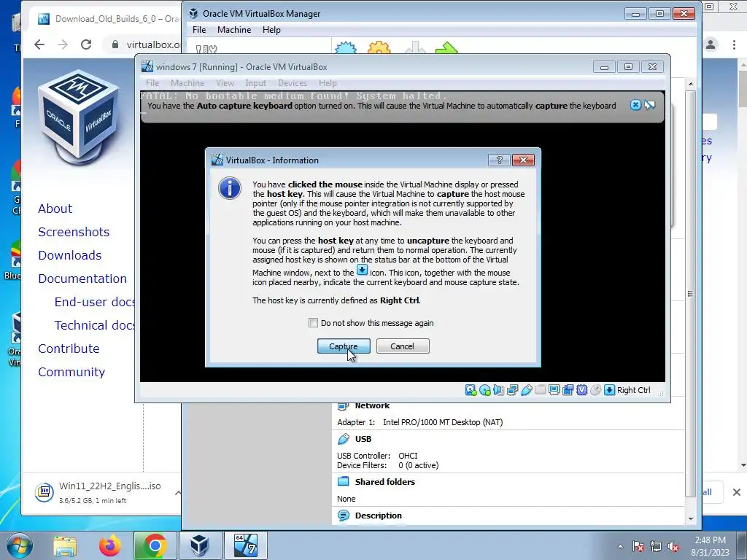Open the About link on the VirtualBox site
The image size is (747, 560).
(55, 209)
